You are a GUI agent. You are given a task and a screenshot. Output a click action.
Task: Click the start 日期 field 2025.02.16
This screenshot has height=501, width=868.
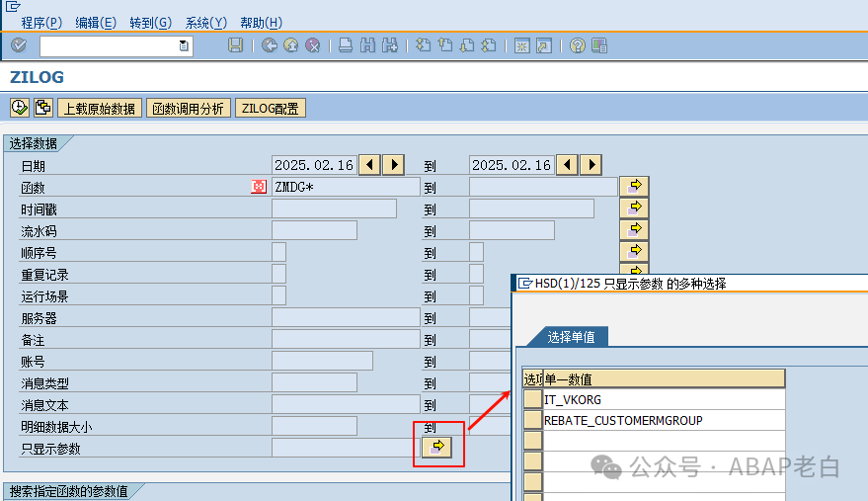coord(314,165)
